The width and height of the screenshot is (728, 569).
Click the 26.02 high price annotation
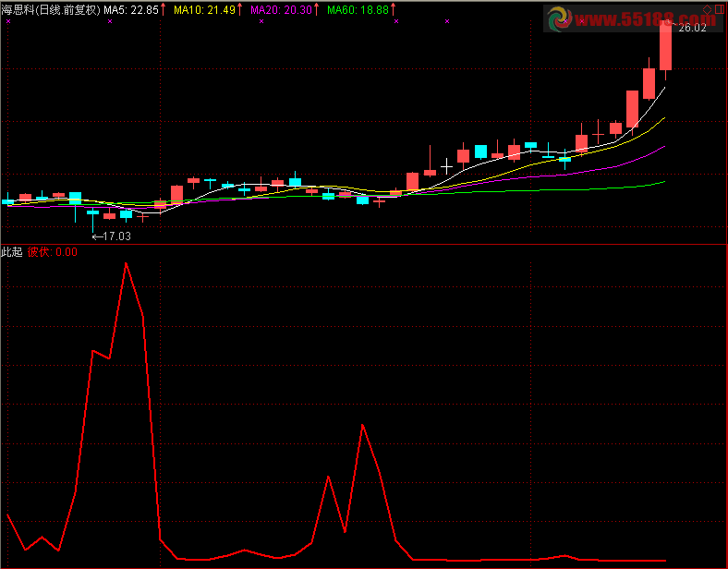692,29
